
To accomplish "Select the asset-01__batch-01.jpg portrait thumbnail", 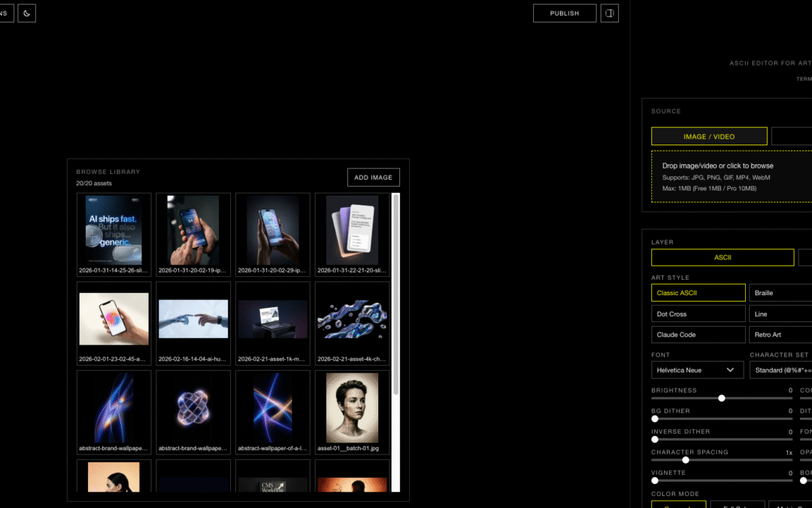I will pyautogui.click(x=352, y=412).
